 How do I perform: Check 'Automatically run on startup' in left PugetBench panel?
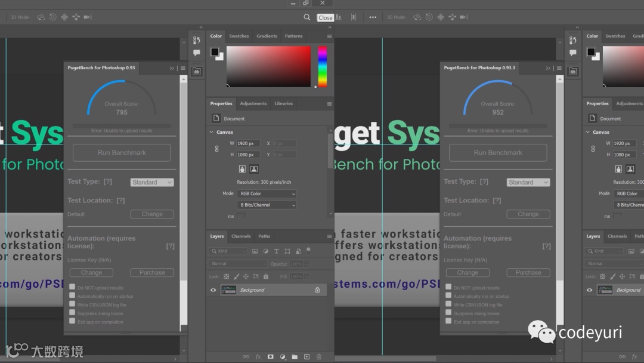[x=72, y=295]
